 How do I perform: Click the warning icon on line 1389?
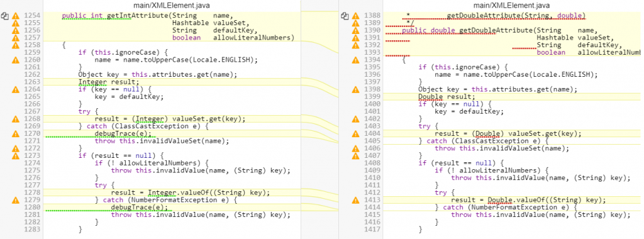356,23
